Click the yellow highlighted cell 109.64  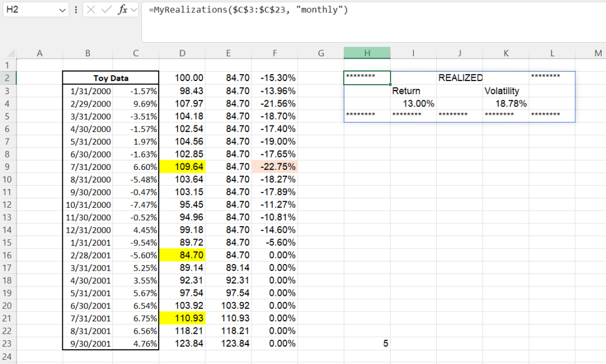[x=182, y=167]
